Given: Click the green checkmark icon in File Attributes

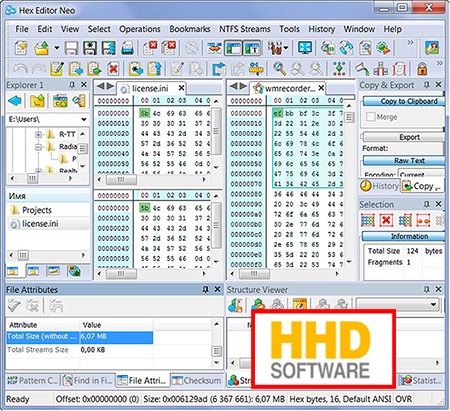Looking at the screenshot, I should click(14, 306).
